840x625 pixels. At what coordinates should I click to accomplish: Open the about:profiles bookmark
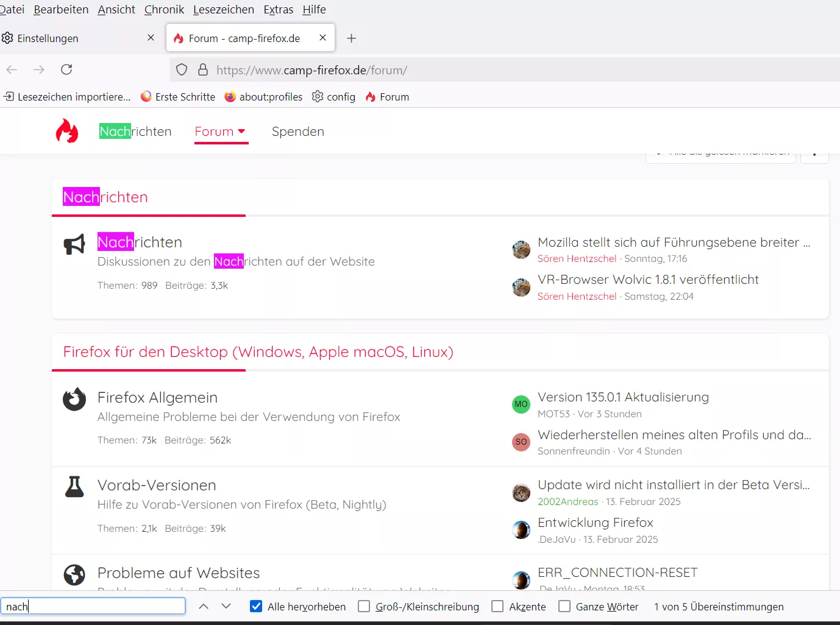tap(263, 97)
